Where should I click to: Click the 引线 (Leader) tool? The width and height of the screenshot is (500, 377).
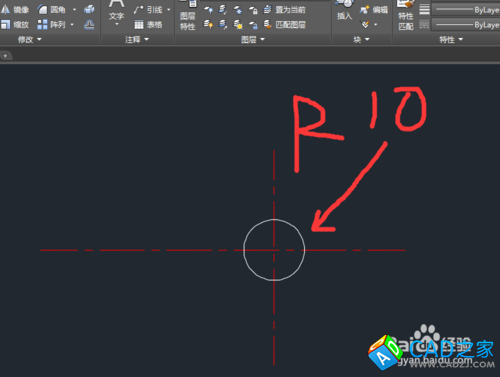148,10
